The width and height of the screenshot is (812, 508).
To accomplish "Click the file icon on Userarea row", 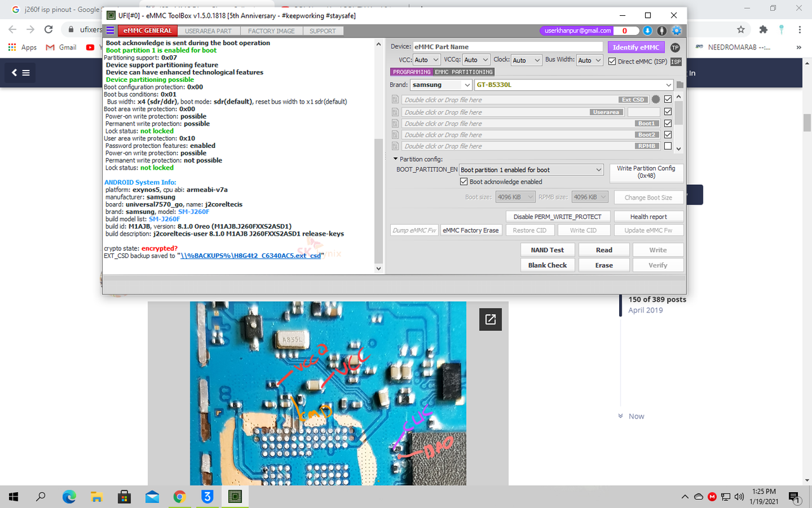I will point(395,112).
